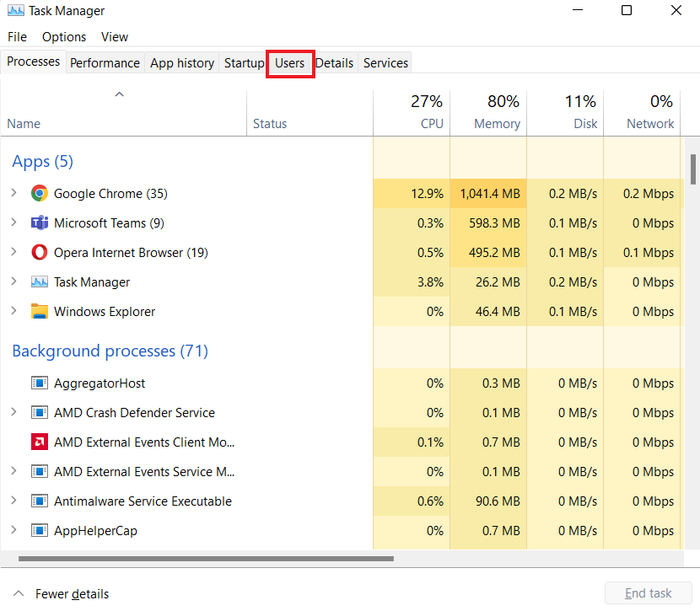Sort processes by Network column

click(x=642, y=113)
